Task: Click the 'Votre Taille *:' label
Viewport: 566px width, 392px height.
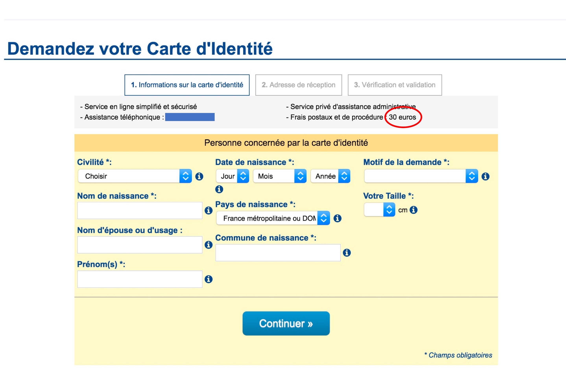Action: (389, 196)
